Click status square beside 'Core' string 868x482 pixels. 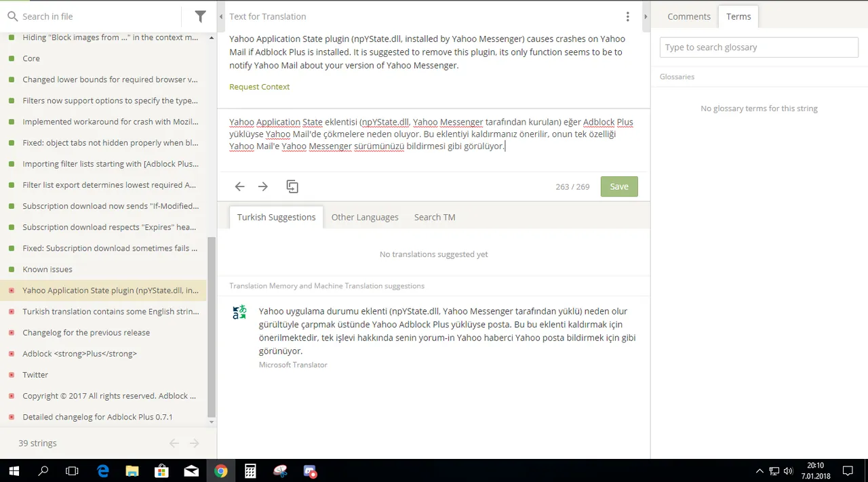pos(12,59)
